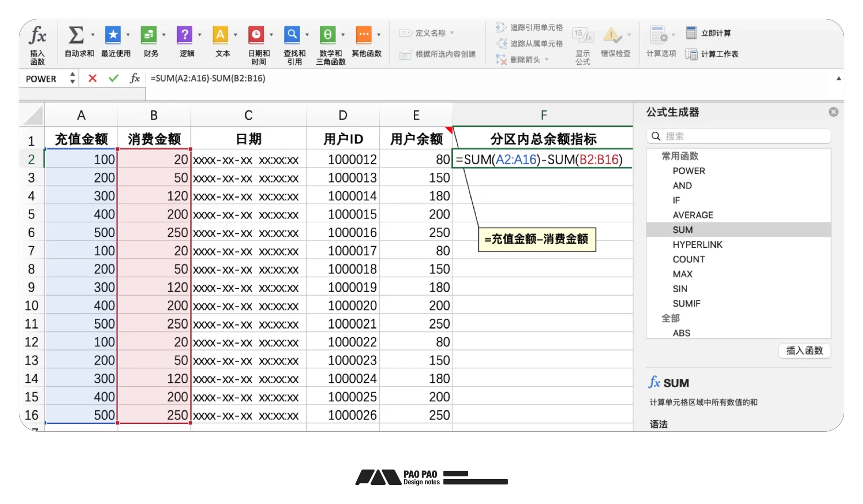Click the 数学和三角函数 theta icon

(x=328, y=34)
